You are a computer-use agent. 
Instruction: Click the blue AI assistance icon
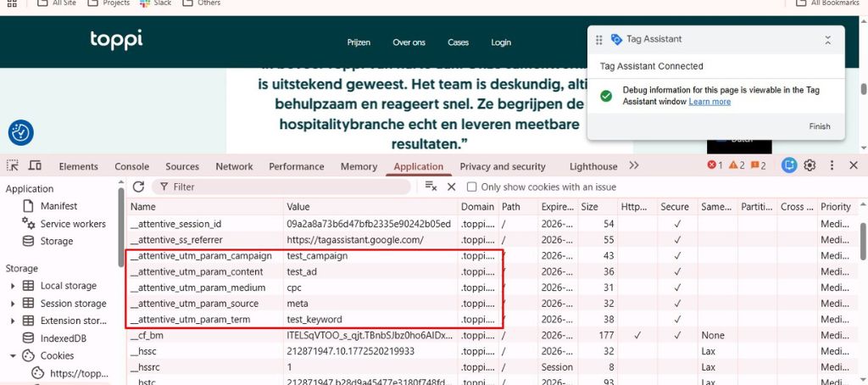coord(789,165)
